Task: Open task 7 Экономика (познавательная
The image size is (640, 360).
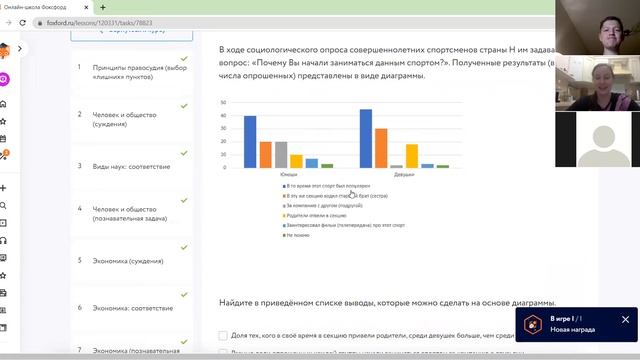Action: click(131, 345)
